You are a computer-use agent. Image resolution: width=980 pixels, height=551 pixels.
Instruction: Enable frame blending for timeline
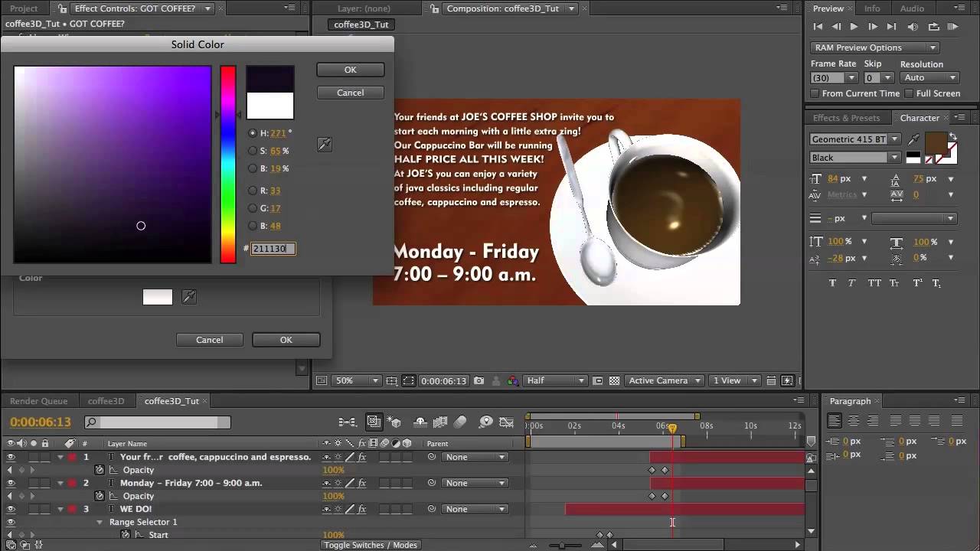(440, 422)
